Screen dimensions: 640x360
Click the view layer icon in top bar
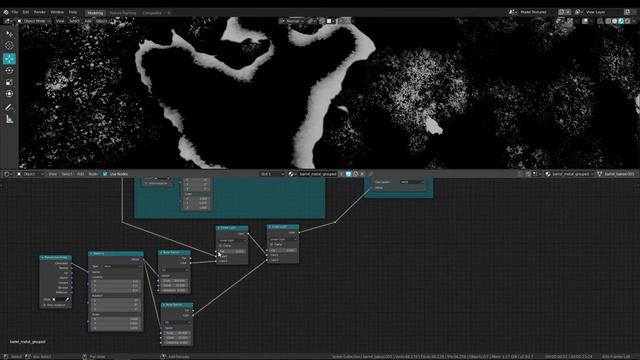tap(578, 12)
